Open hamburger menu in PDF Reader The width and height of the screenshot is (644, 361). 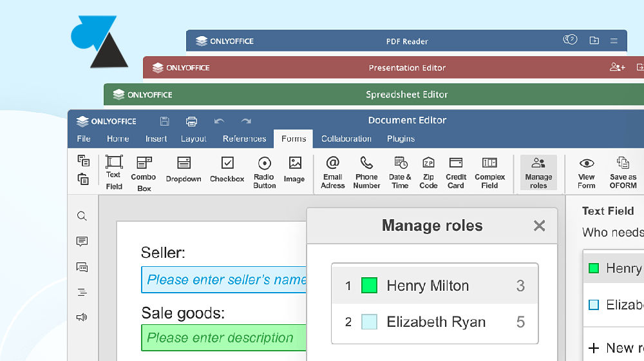[614, 41]
